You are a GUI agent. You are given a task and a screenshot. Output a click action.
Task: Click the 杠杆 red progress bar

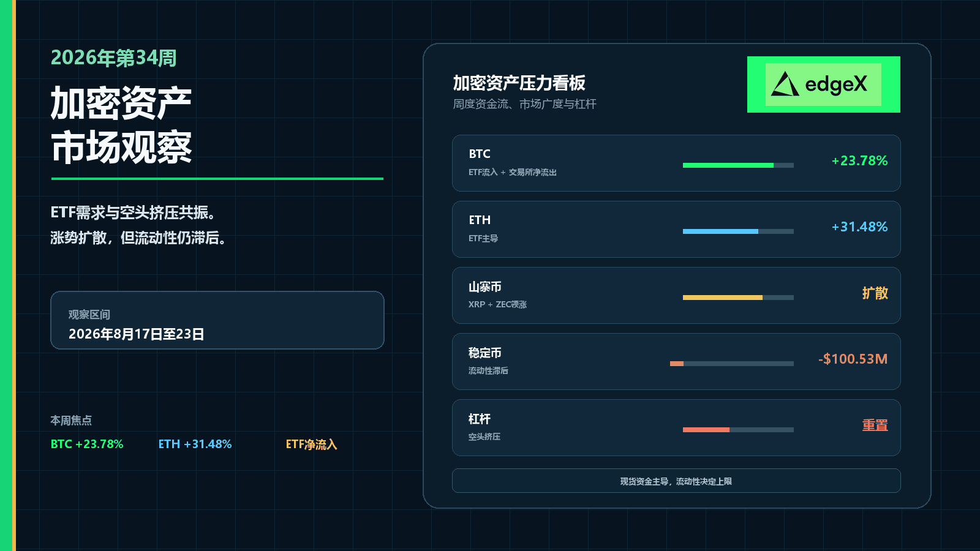pyautogui.click(x=738, y=430)
